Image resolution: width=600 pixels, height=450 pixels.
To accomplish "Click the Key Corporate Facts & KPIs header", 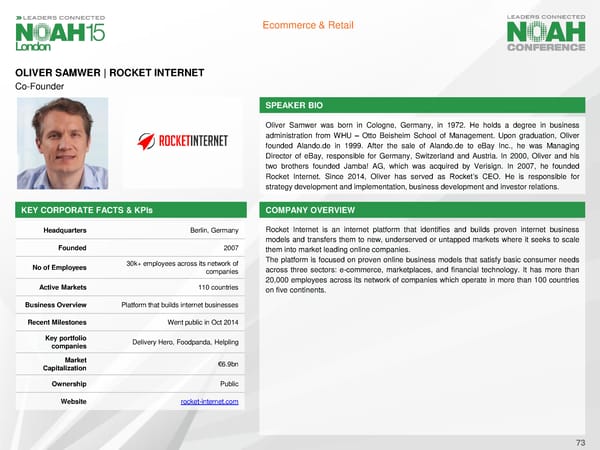I will click(132, 211).
